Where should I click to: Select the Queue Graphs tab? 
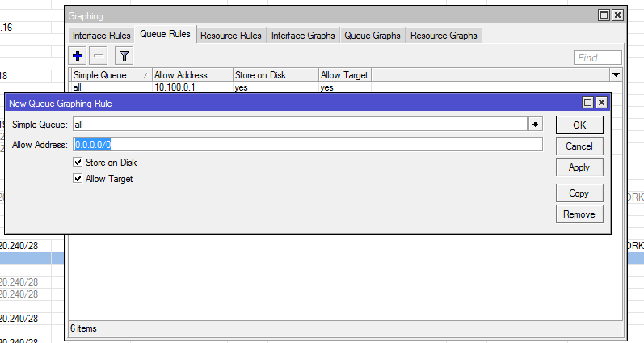(x=372, y=36)
